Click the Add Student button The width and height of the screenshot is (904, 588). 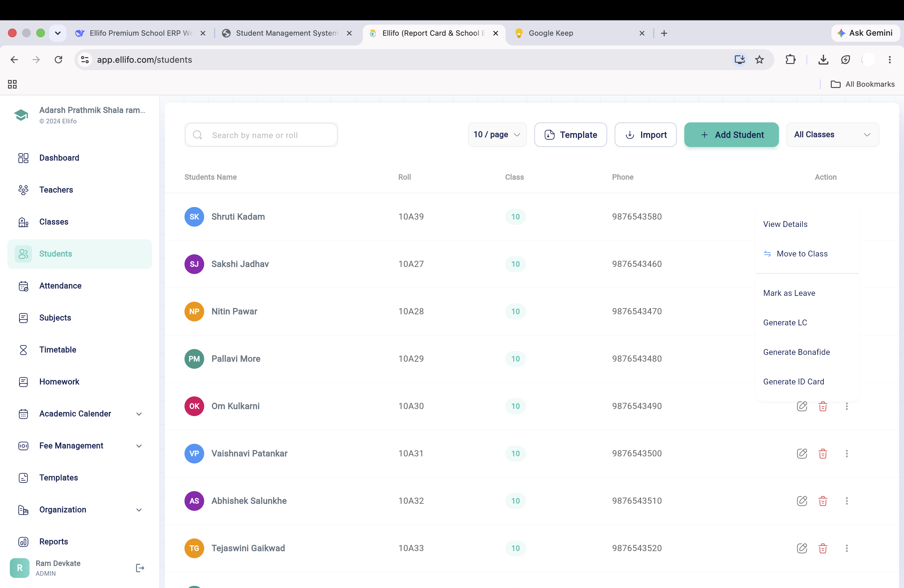731,134
